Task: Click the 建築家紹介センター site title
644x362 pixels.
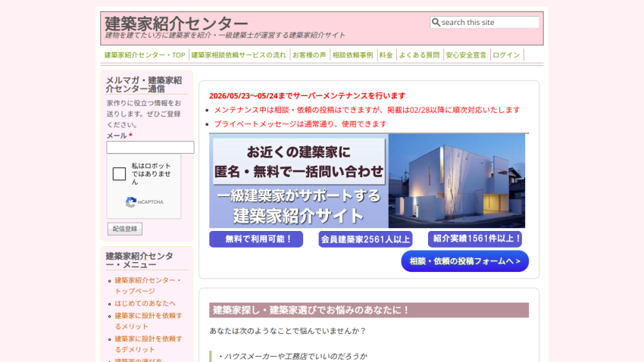Action: [x=177, y=23]
